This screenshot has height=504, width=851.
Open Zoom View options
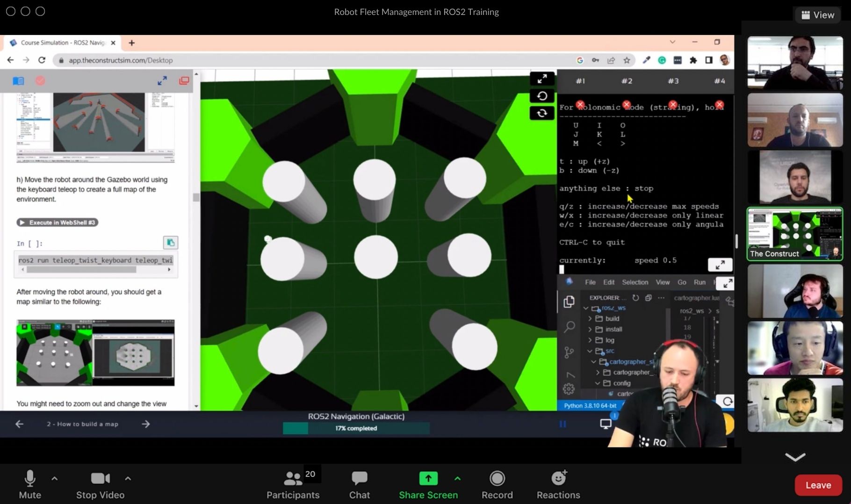point(818,15)
